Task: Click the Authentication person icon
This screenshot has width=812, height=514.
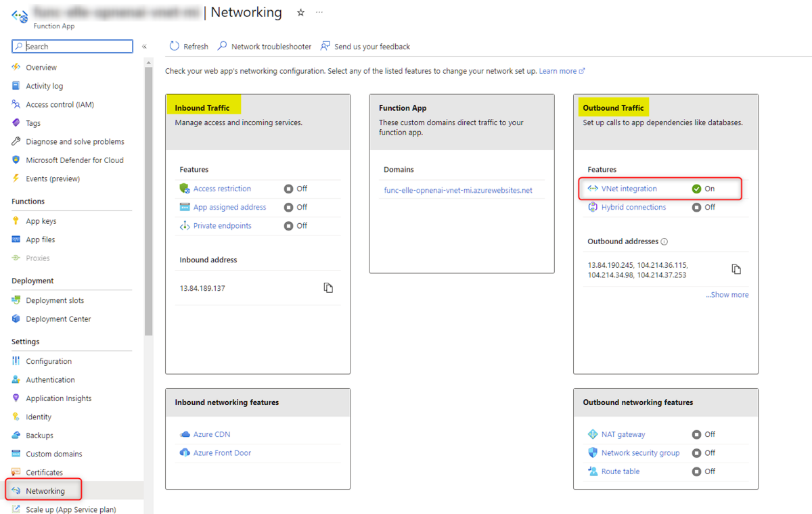Action: [16, 379]
